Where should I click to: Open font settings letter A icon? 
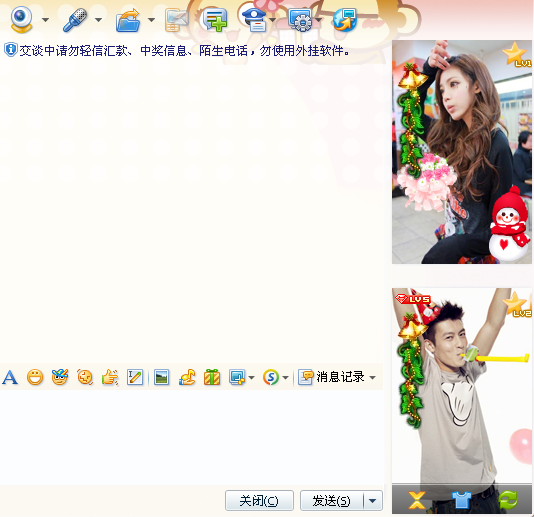point(10,377)
